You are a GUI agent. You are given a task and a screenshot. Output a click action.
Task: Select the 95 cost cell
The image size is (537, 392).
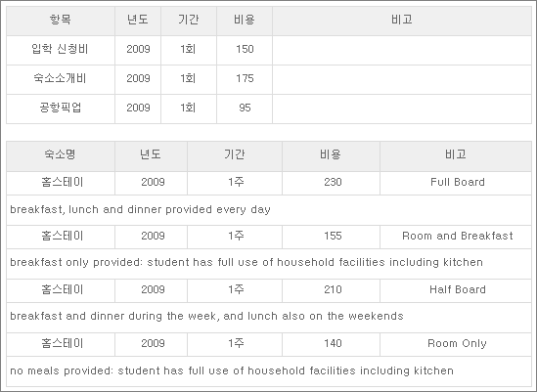245,109
